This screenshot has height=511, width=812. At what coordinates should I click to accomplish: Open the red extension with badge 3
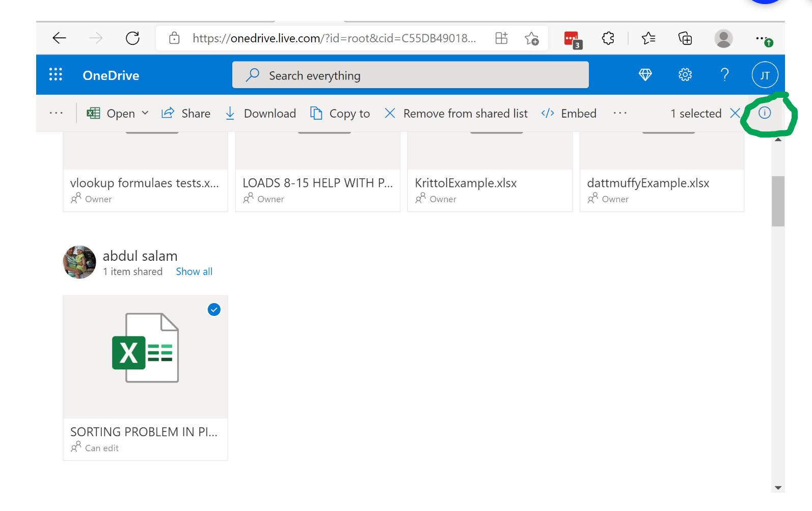click(573, 39)
